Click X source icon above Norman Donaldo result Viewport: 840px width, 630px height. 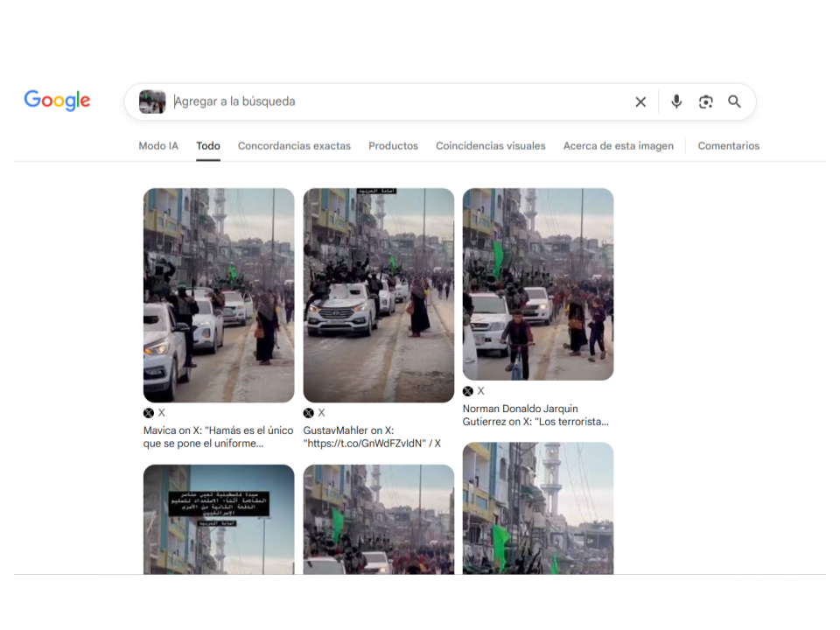pos(468,391)
